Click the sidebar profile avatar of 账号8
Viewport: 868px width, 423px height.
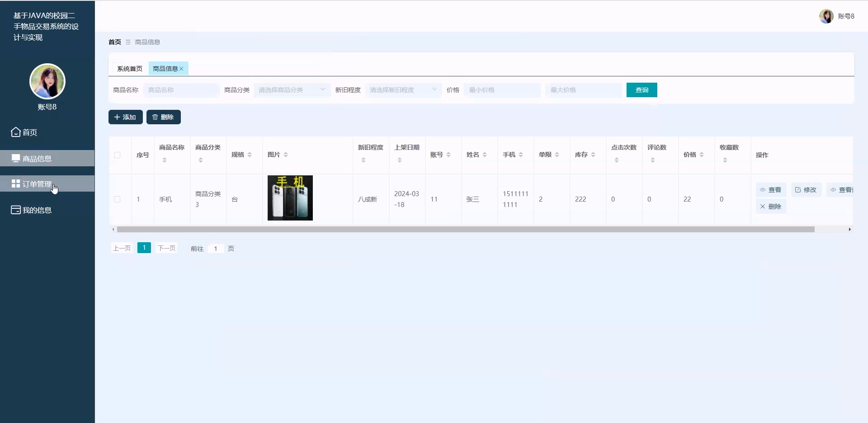[47, 81]
